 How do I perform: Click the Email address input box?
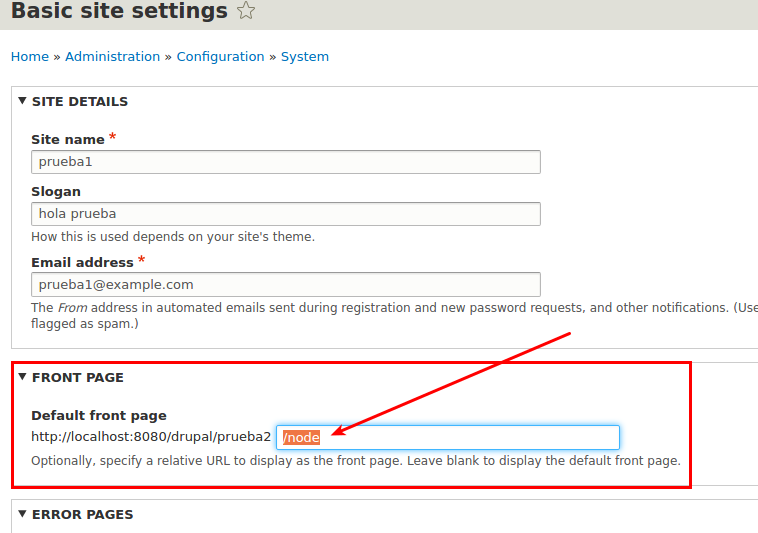click(285, 284)
